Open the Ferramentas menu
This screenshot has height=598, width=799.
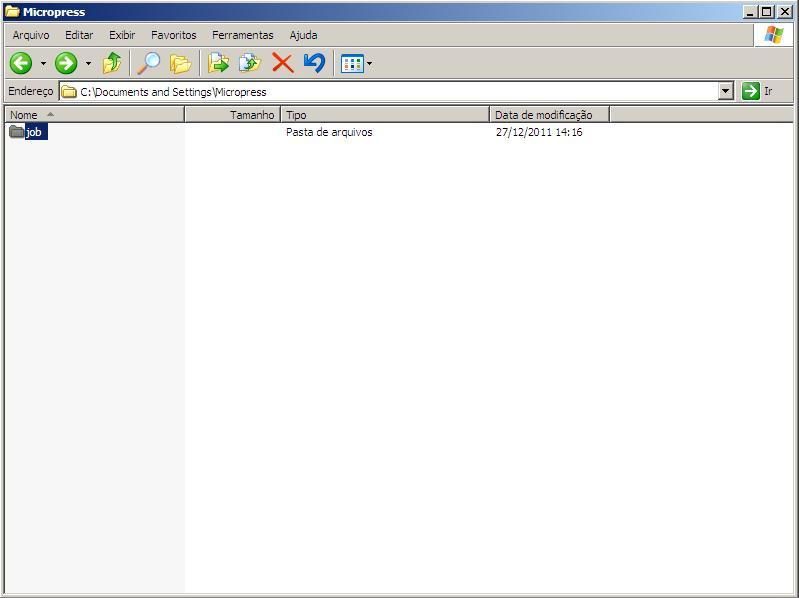coord(243,35)
